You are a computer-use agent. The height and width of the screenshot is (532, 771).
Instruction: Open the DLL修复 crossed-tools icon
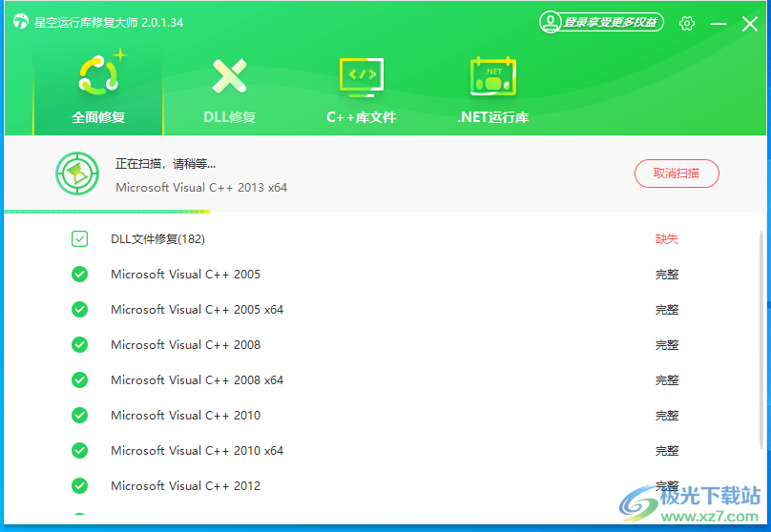pos(229,77)
